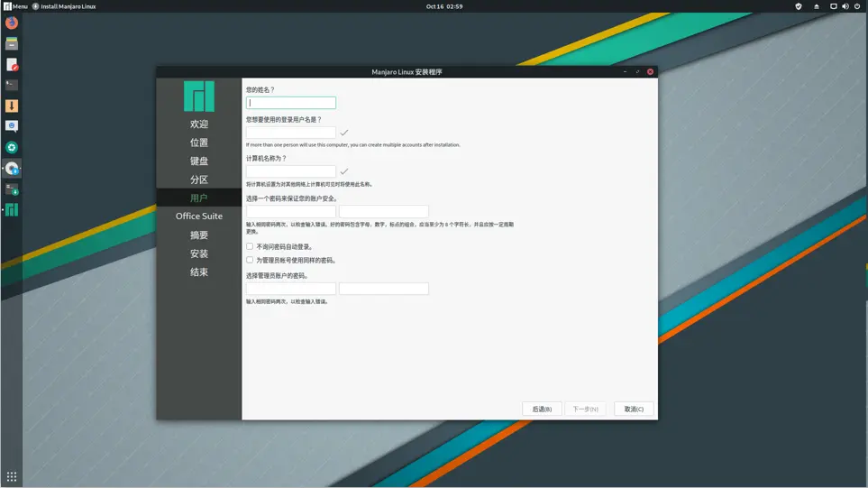Image resolution: width=868 pixels, height=488 pixels.
Task: Open the file manager dock icon
Action: [12, 44]
